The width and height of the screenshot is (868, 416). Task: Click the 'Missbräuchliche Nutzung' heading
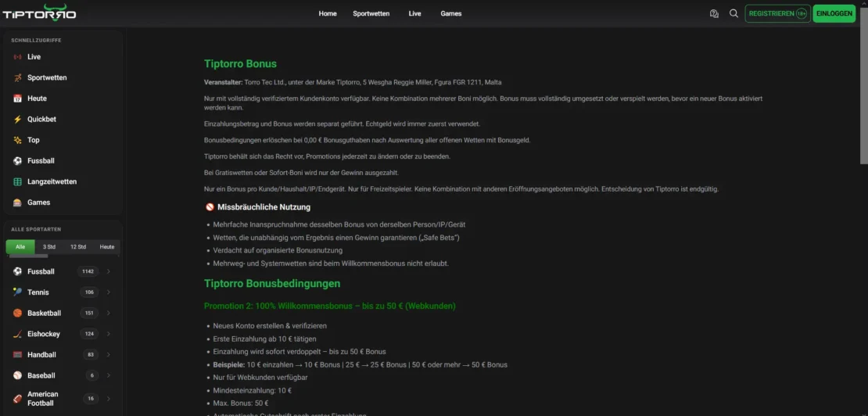pos(264,207)
